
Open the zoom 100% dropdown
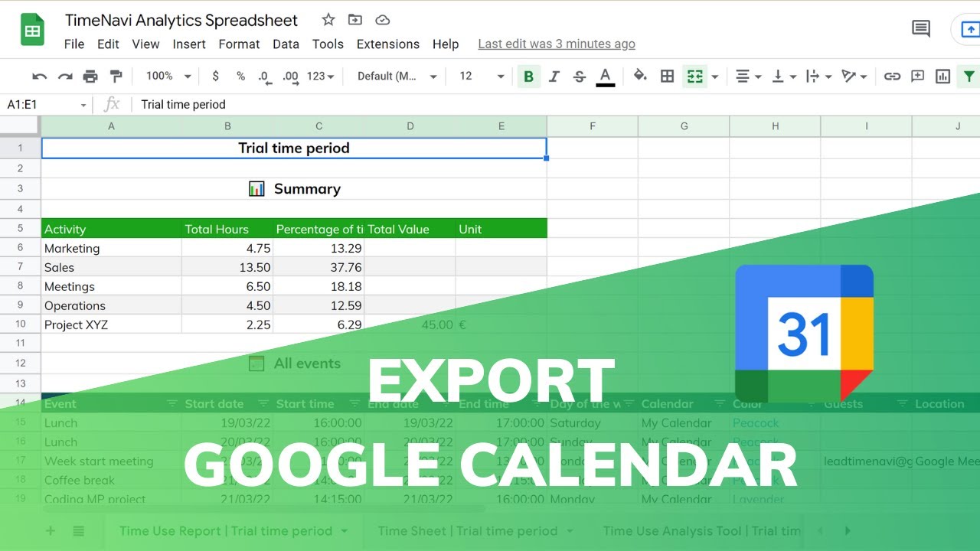[x=168, y=76]
